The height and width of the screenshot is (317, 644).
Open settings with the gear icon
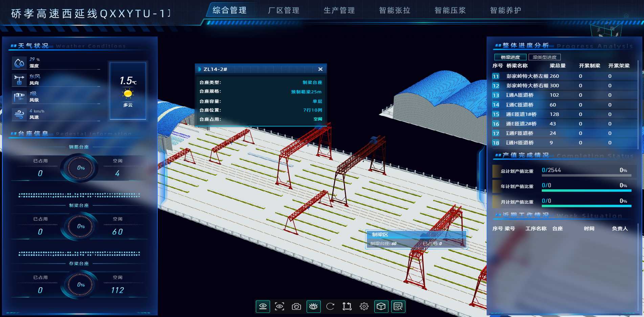pyautogui.click(x=364, y=306)
